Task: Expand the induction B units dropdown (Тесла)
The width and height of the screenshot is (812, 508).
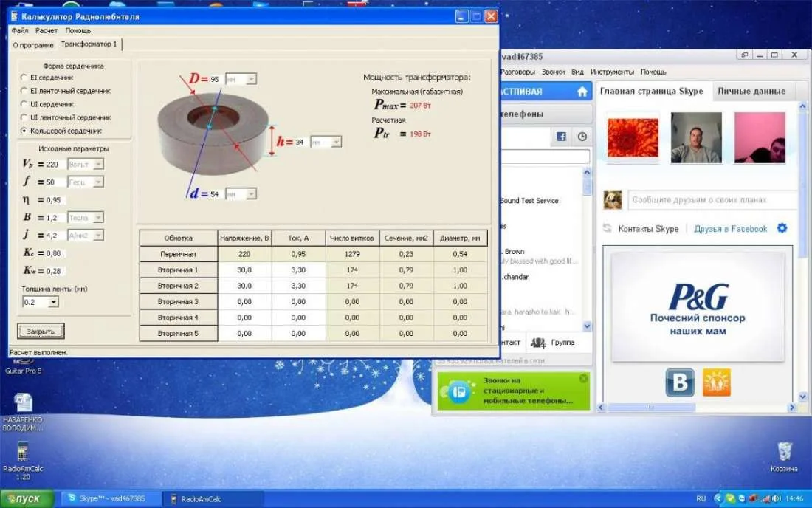Action: click(x=98, y=218)
